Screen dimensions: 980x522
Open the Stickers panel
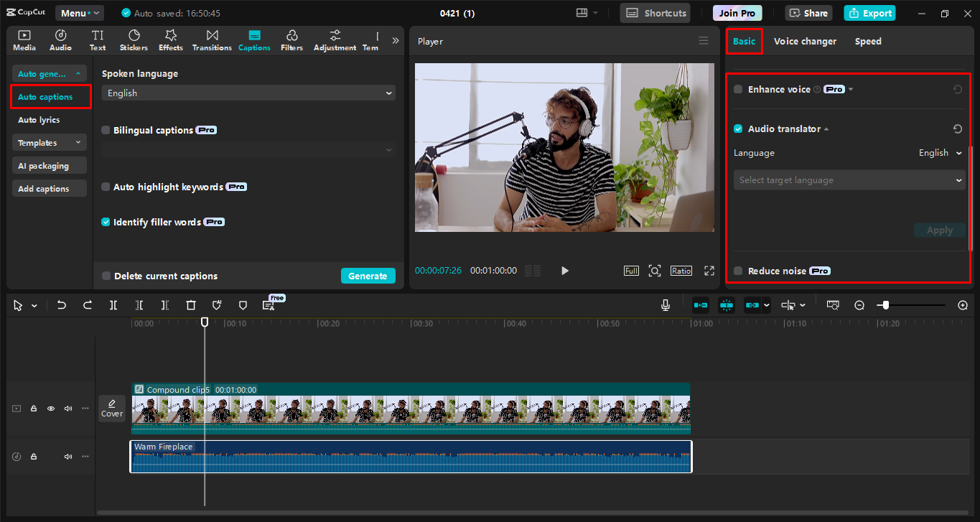(x=134, y=39)
